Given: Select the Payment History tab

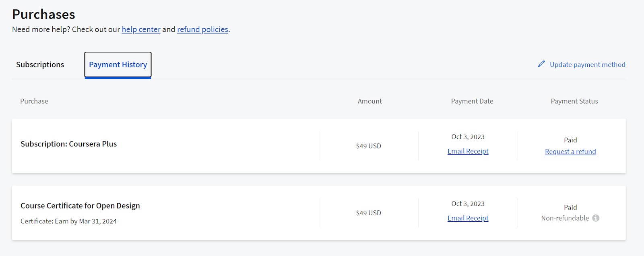Looking at the screenshot, I should (x=118, y=65).
